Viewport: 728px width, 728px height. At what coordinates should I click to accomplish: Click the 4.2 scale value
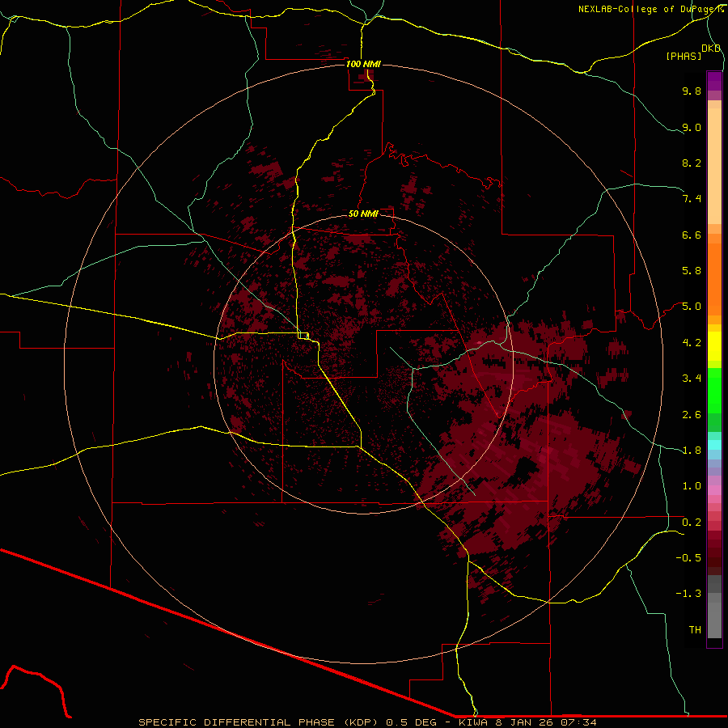point(692,343)
